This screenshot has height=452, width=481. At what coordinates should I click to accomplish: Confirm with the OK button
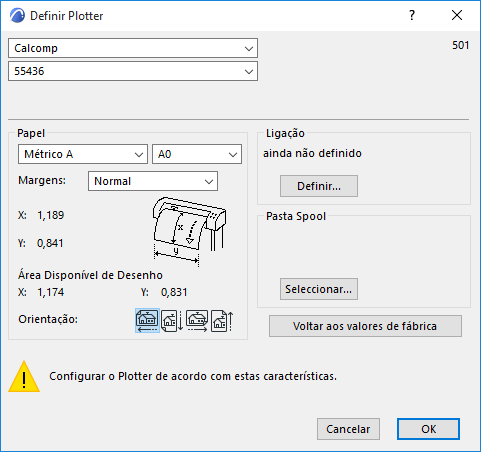428,429
